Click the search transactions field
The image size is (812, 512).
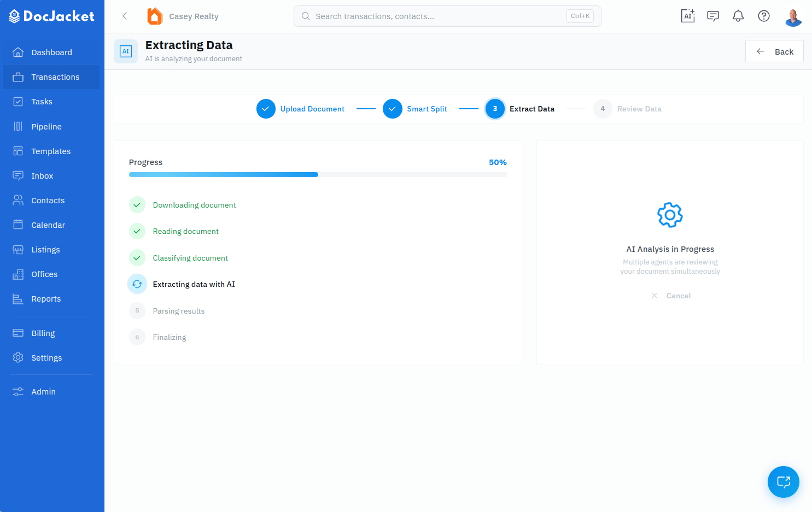447,16
